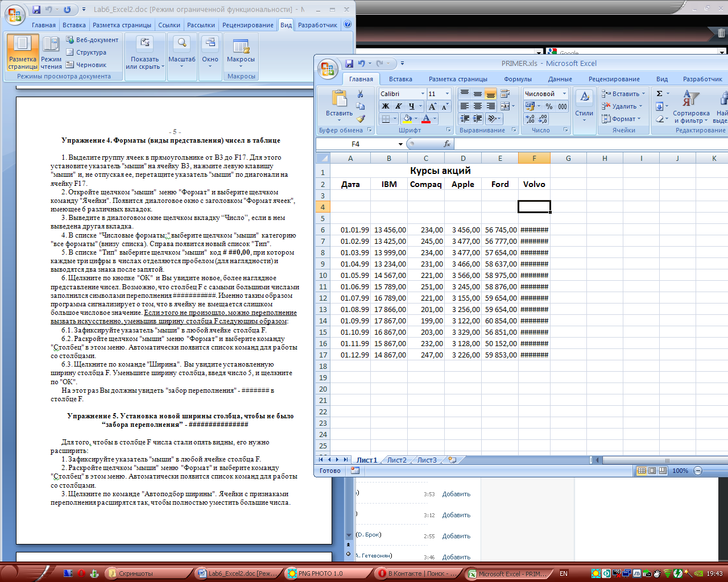Click Веб-документ view button in Word
This screenshot has width=728, height=582.
click(x=92, y=40)
